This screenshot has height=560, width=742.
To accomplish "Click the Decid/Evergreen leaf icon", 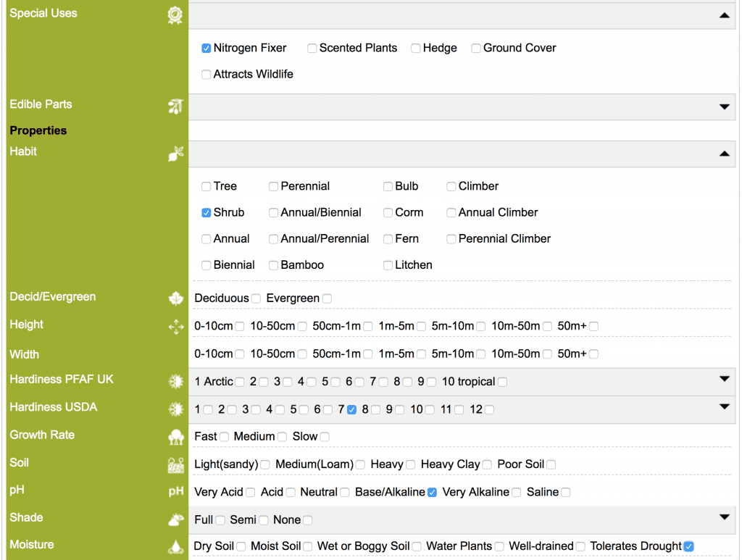I will tap(176, 298).
